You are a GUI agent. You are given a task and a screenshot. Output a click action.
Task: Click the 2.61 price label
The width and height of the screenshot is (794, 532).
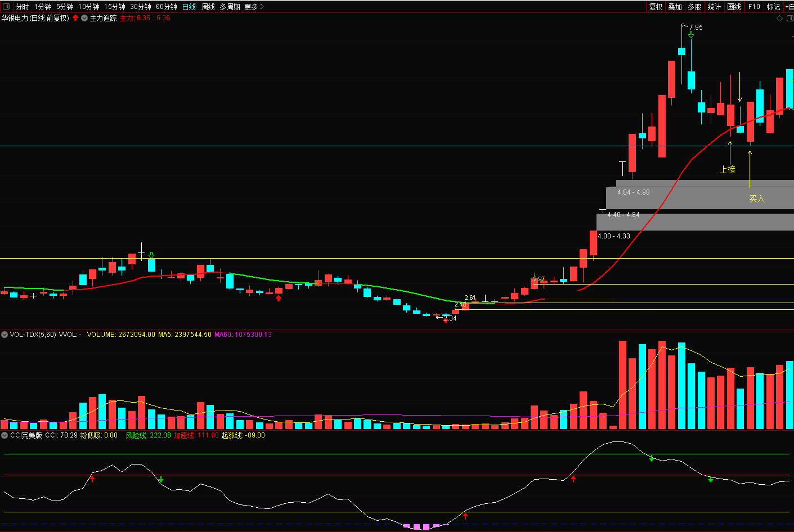point(470,298)
